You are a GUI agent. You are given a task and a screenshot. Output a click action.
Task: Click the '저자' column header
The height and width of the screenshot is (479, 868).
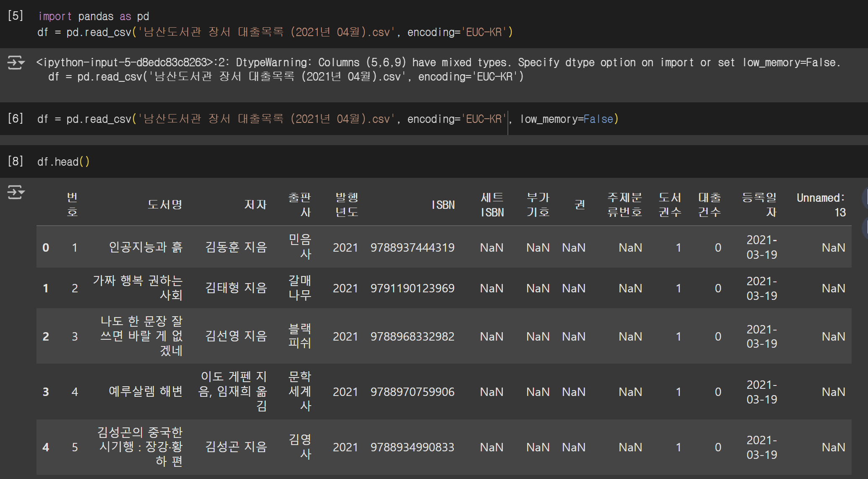pyautogui.click(x=255, y=205)
